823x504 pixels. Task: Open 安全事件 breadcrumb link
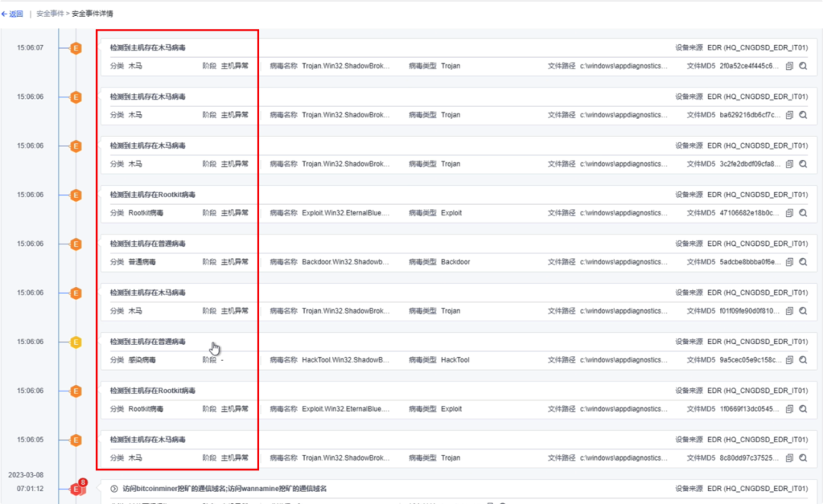50,13
